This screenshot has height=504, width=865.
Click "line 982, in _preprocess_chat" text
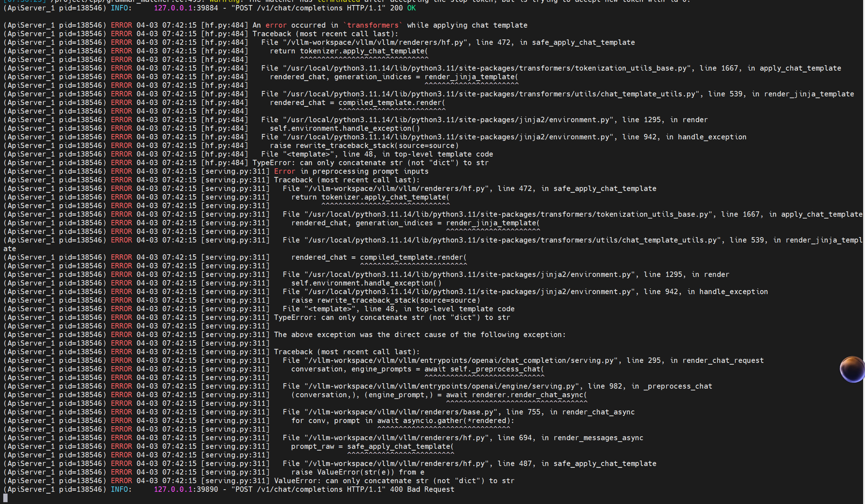650,386
